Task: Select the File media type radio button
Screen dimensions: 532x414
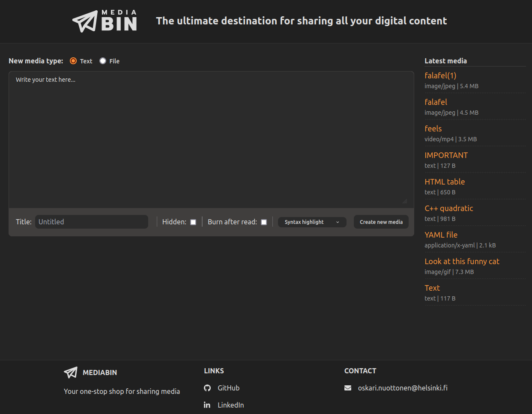Action: [x=102, y=61]
